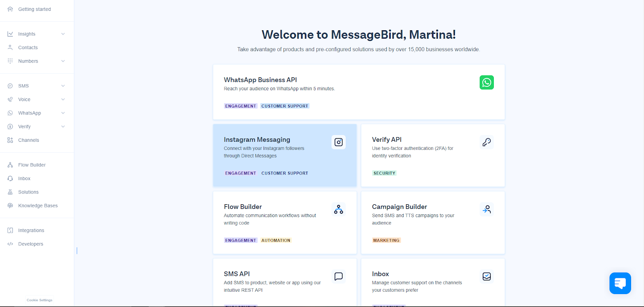Click the SECURITY tag on Verify API card
Screen dimensions: 644x307
click(384, 173)
